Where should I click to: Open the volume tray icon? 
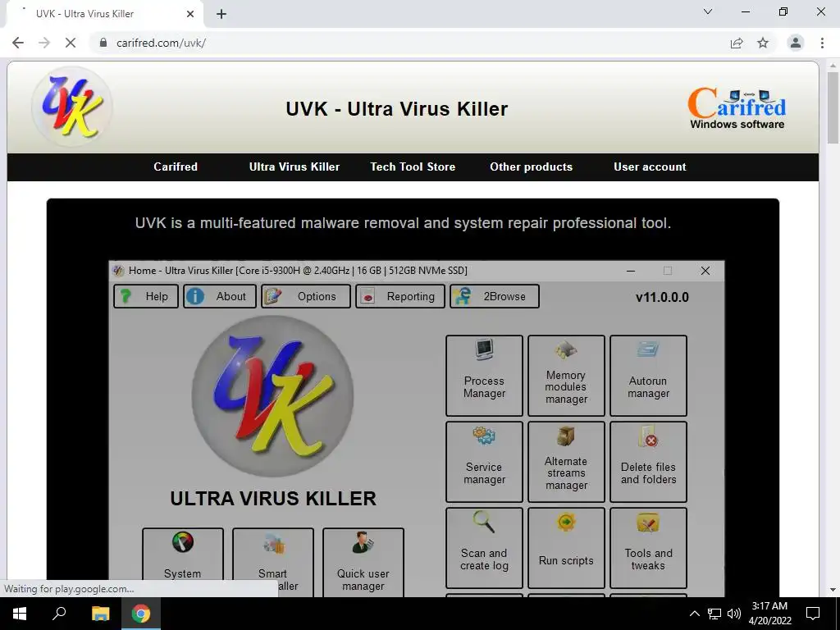click(x=734, y=614)
